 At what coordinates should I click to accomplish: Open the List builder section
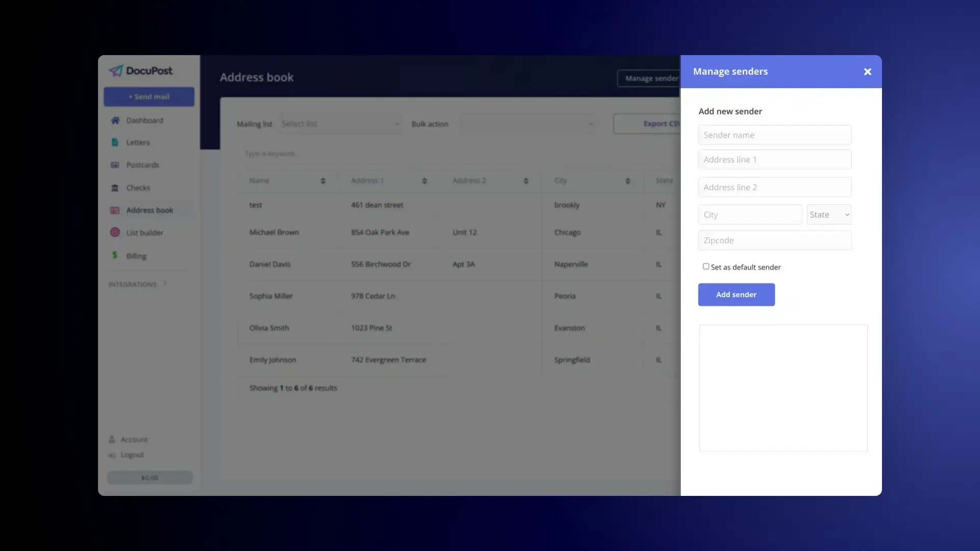pos(145,232)
